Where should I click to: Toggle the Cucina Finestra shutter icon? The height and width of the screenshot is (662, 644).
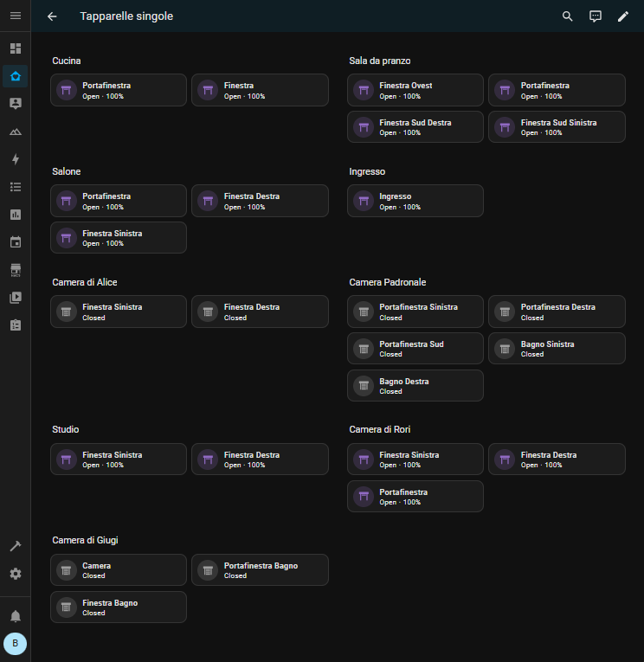[207, 90]
